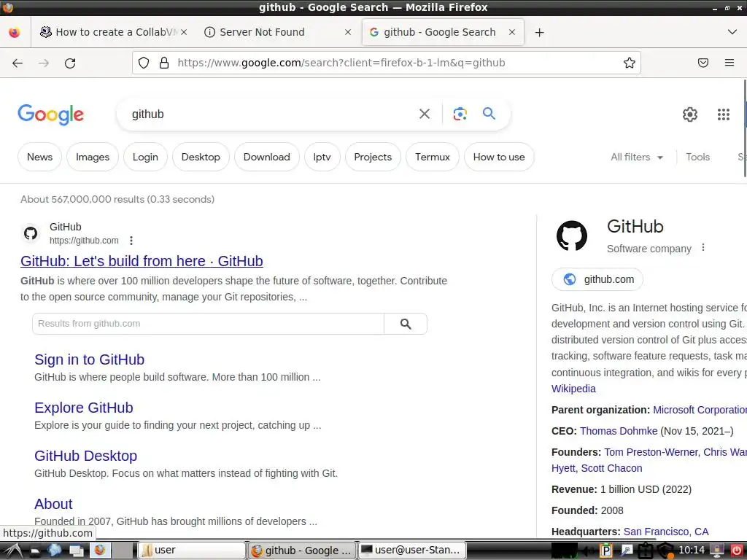The height and width of the screenshot is (560, 747).
Task: Open the Wikipedia link
Action: pos(573,389)
